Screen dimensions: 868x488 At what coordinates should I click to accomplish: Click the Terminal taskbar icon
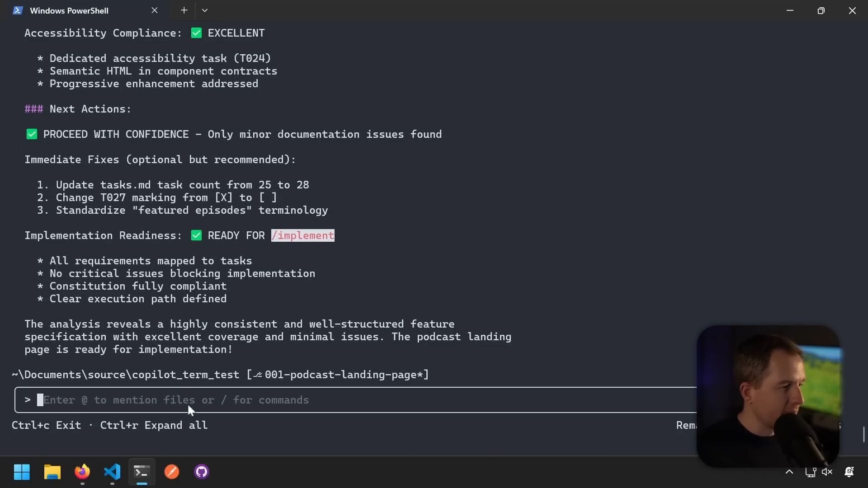[142, 472]
